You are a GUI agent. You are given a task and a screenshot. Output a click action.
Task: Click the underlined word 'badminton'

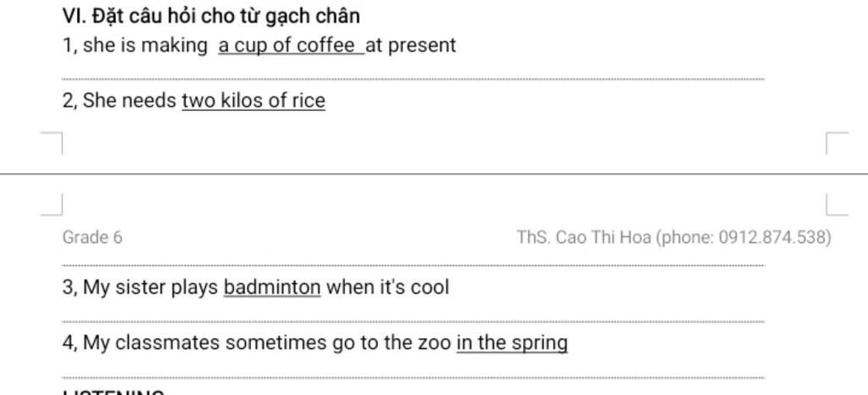tap(272, 287)
